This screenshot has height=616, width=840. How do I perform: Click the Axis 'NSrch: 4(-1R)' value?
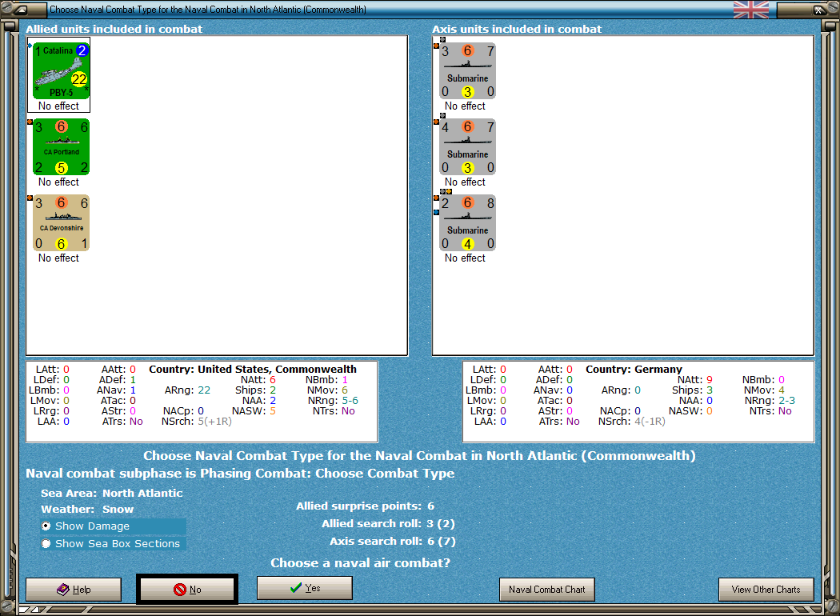point(632,422)
